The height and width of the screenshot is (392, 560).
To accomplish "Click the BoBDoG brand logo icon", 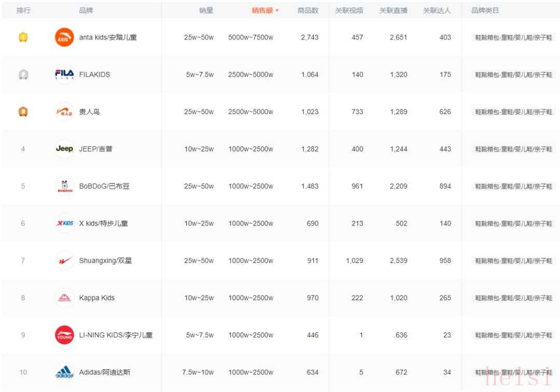I will coord(64,186).
